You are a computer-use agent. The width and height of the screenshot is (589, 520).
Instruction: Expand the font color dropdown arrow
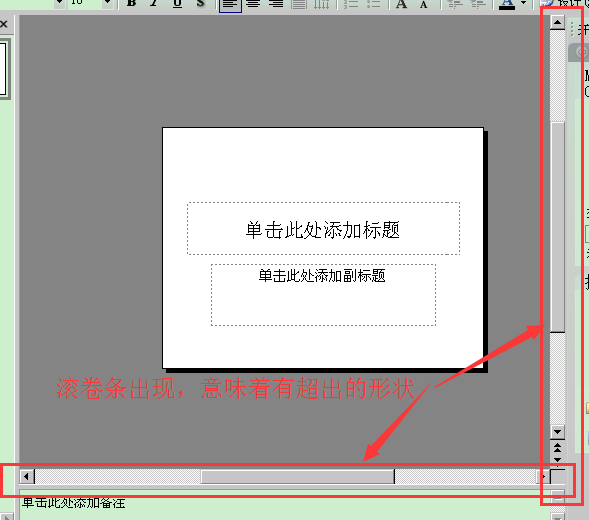pyautogui.click(x=524, y=3)
